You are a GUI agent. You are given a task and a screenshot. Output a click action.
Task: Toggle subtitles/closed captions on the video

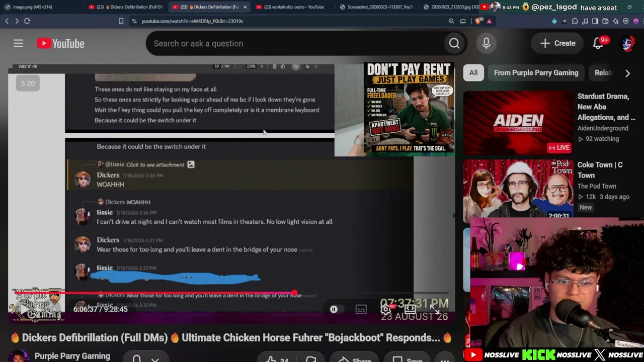(x=361, y=309)
